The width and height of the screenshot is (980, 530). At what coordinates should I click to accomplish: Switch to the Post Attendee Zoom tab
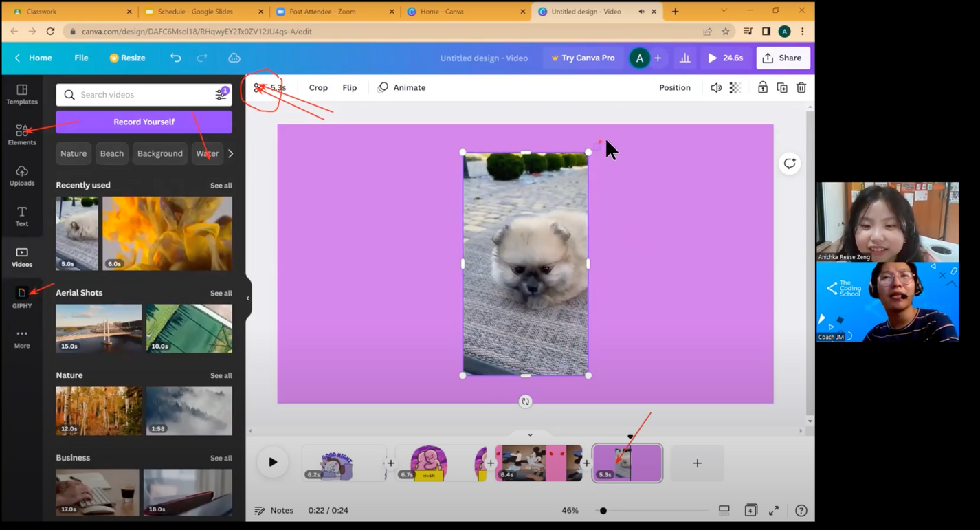323,12
